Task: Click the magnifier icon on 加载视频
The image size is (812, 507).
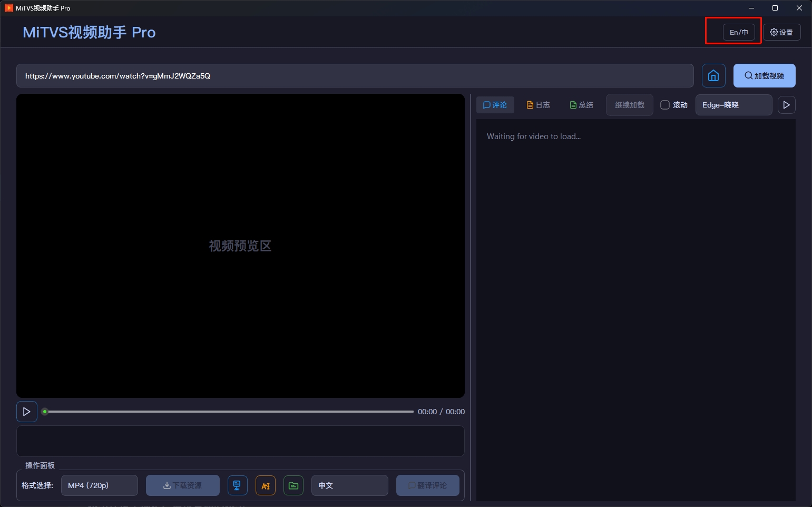Action: 748,75
